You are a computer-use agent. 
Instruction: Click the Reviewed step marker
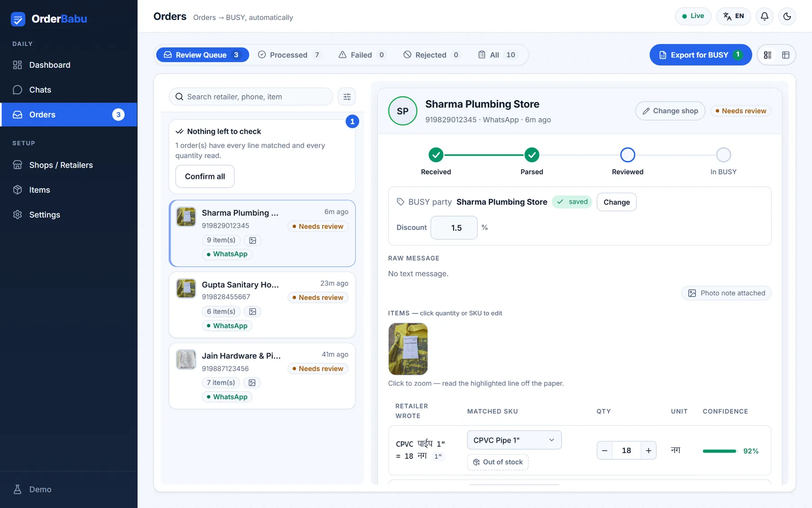coord(627,155)
